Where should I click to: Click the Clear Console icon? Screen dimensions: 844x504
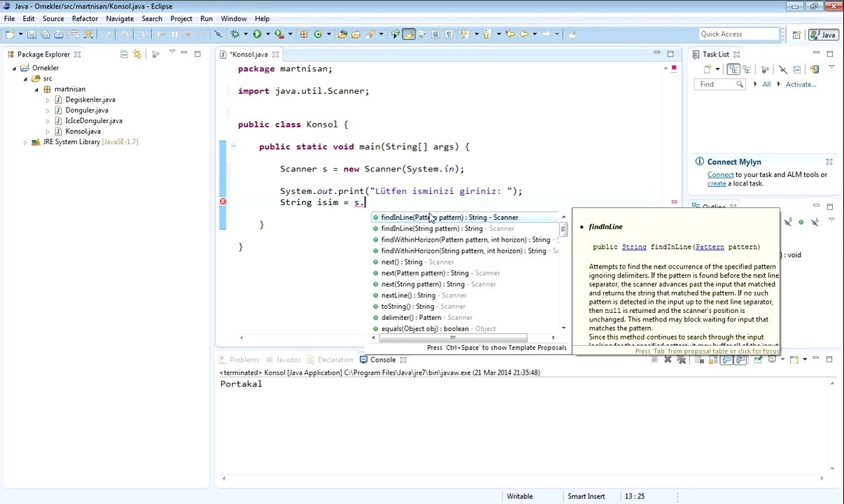click(699, 359)
